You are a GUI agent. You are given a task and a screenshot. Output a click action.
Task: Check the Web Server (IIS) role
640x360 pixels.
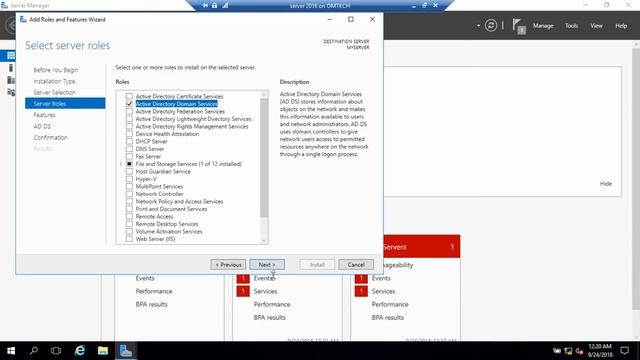tap(129, 239)
